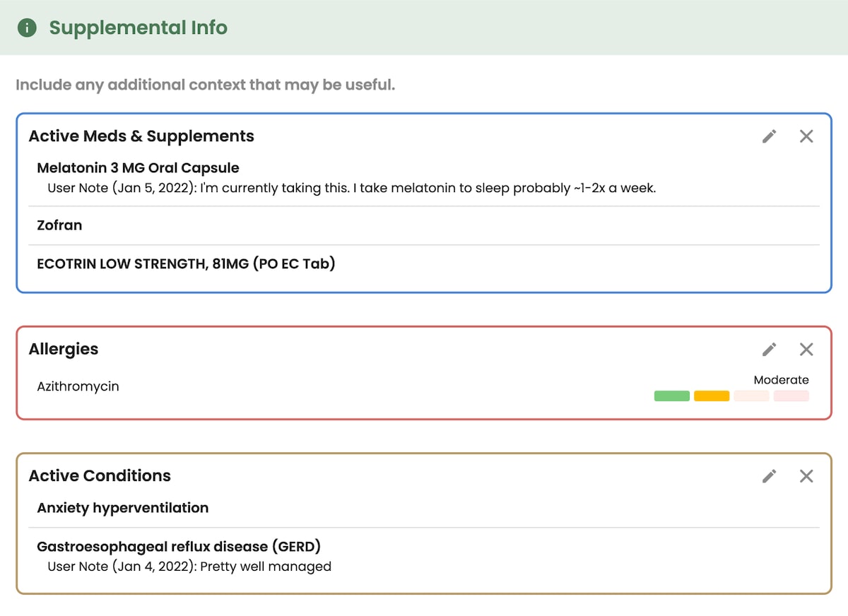Viewport: 848px width, 616px height.
Task: Remove the Active Conditions card
Action: (x=806, y=476)
